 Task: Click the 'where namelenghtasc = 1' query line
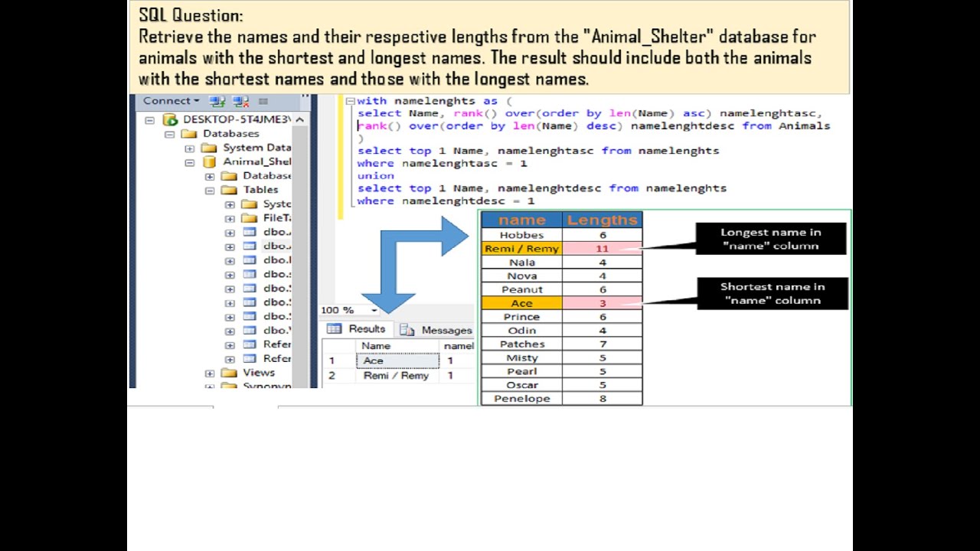442,163
